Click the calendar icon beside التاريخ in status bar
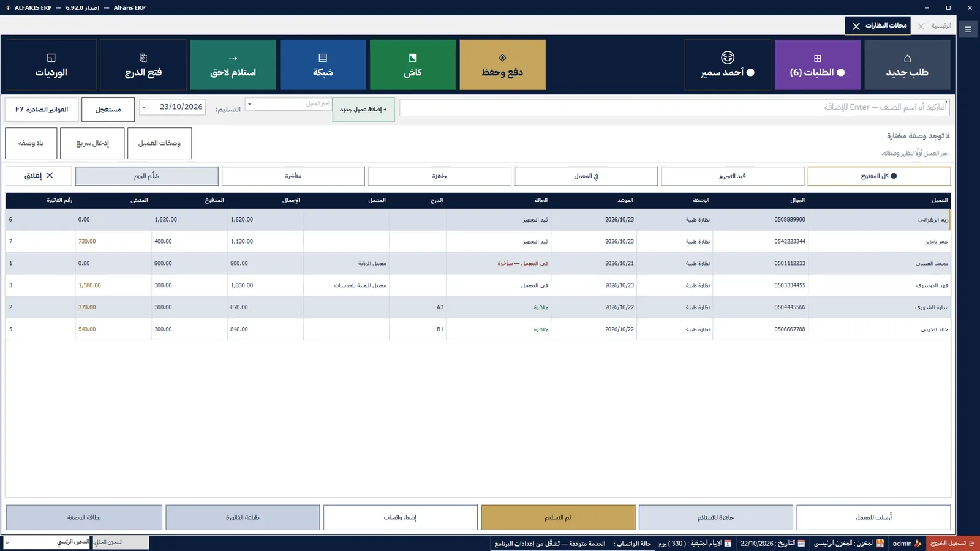 pos(801,543)
